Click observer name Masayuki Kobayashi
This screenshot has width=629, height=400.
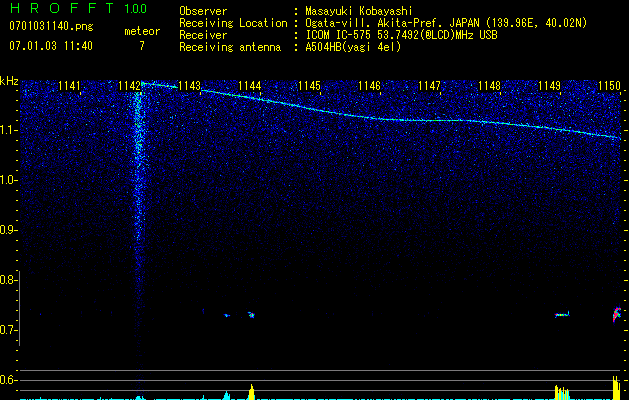point(359,11)
